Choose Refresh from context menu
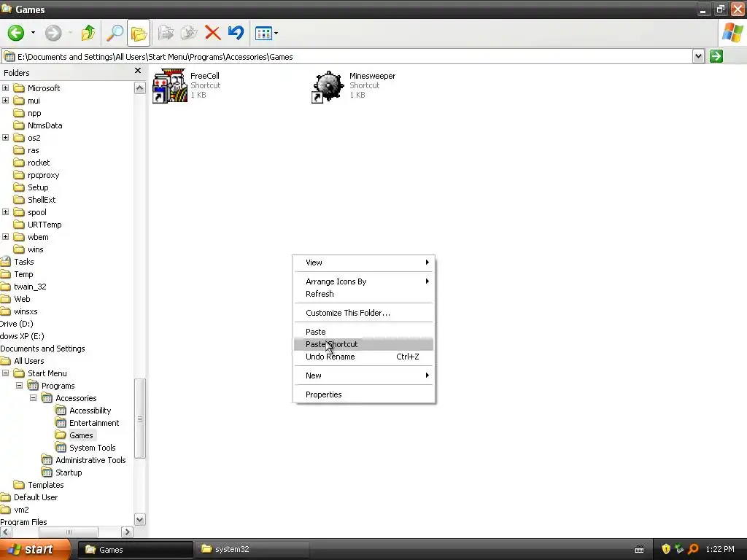 363,294
